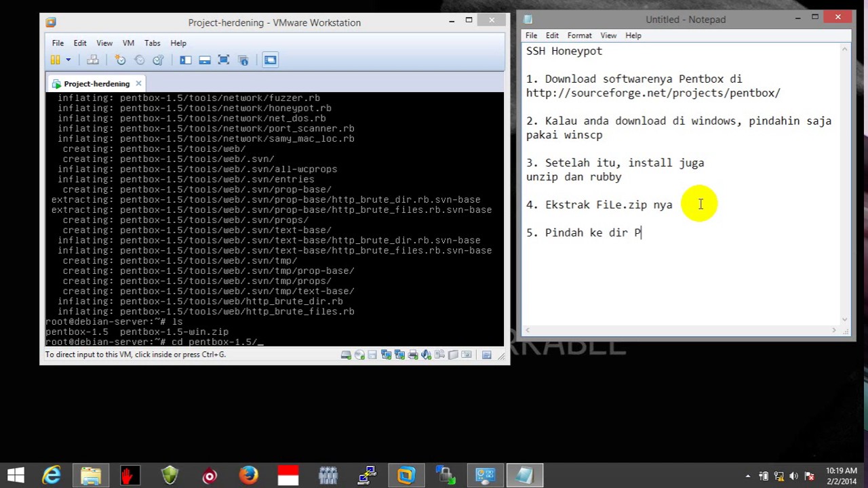Open the Tabs menu in VMware
Viewport: 868px width, 488px height.
pyautogui.click(x=153, y=43)
